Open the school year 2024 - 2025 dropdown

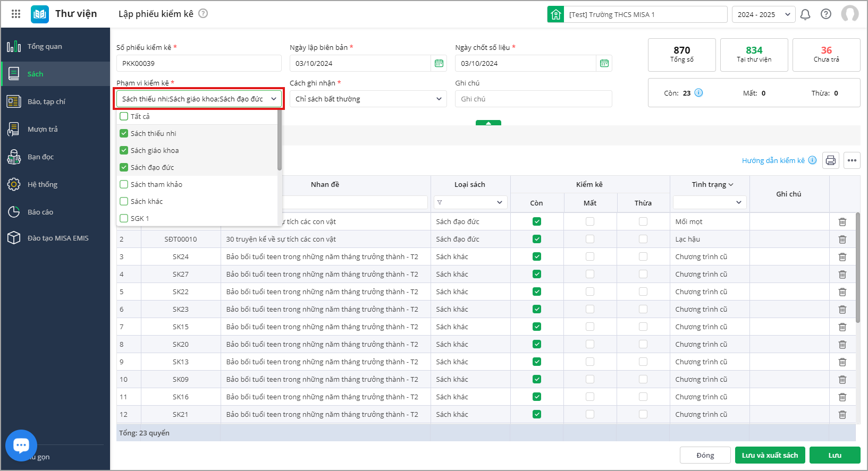tap(763, 14)
